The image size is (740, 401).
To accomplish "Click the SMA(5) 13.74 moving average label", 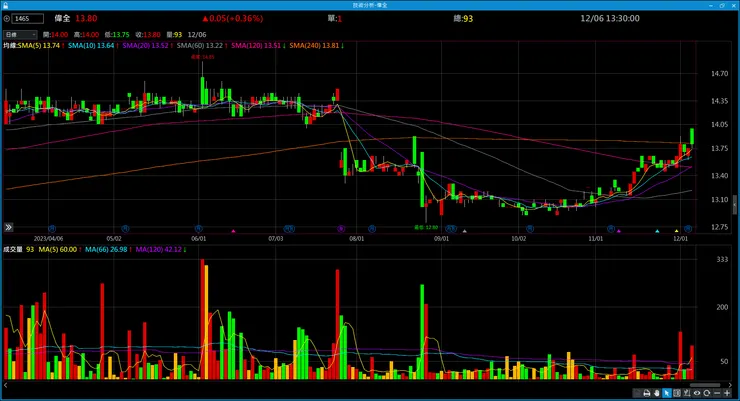I will click(x=41, y=46).
